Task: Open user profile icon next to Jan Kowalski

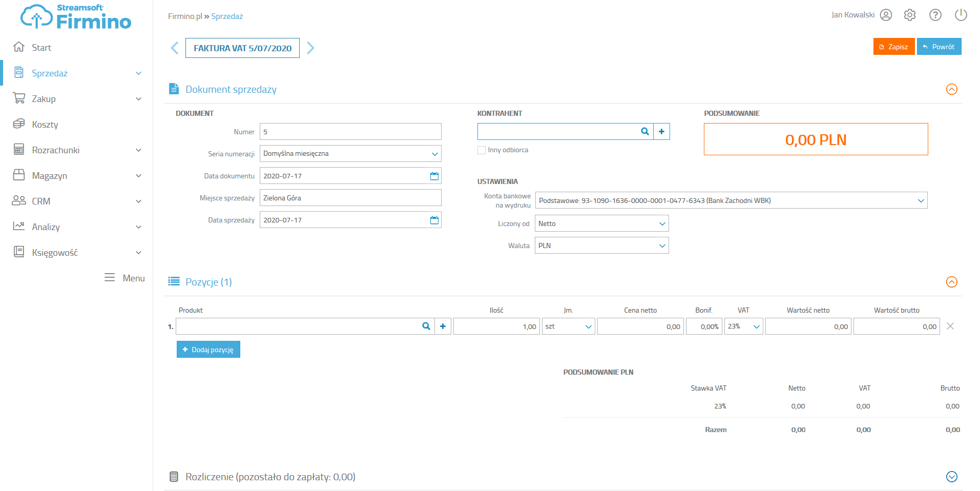Action: 886,15
